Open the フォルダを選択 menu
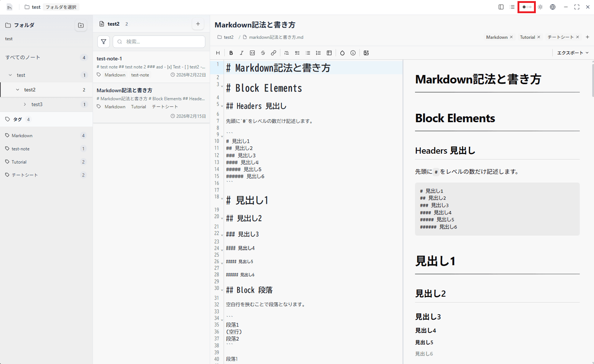Screen dimensions: 594x364 point(61,7)
